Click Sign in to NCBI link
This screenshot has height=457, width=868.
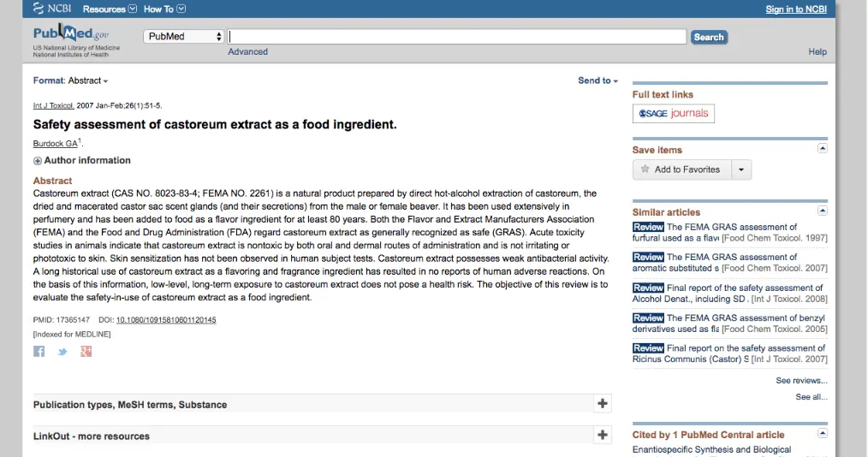[796, 9]
